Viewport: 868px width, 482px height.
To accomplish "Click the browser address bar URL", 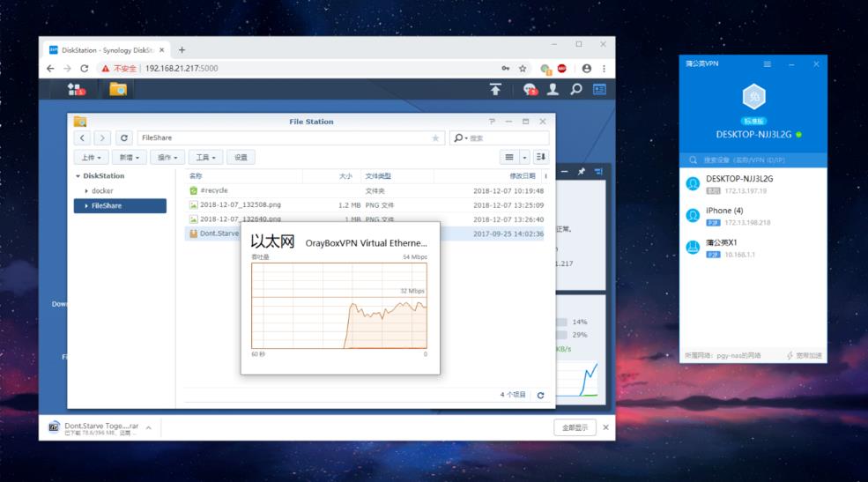I will pyautogui.click(x=182, y=68).
